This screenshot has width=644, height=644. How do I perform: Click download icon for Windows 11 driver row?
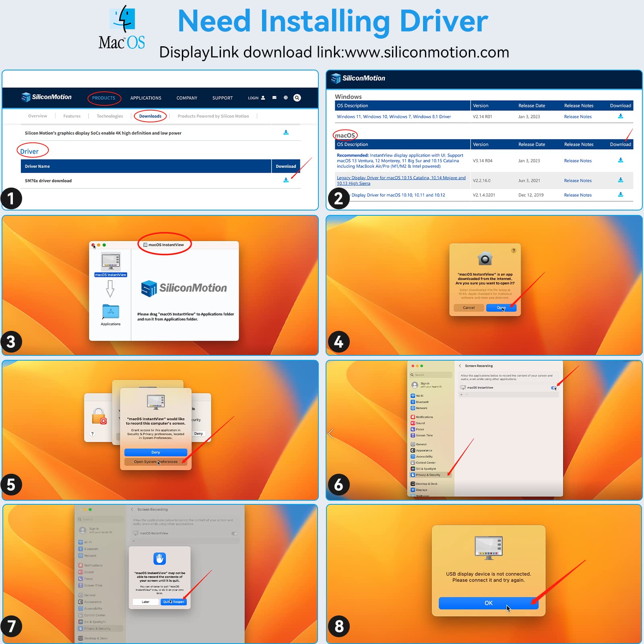pyautogui.click(x=620, y=116)
